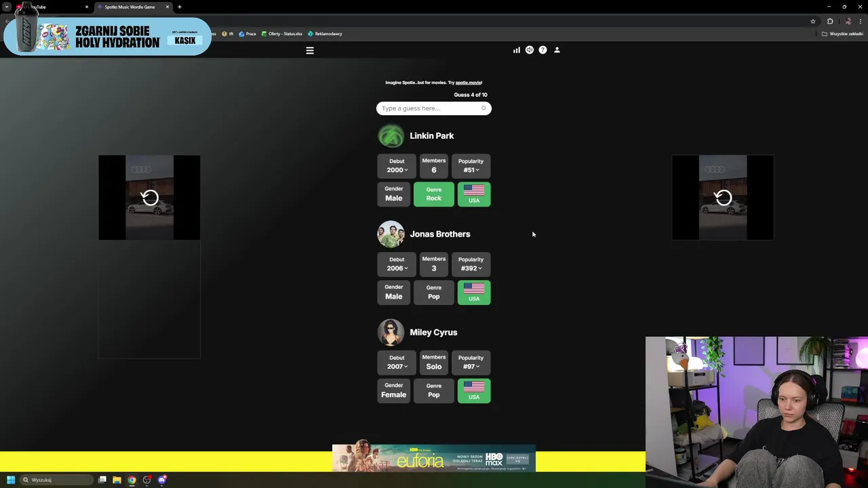Click Linkin Park's Members 6 tile
This screenshot has height=488, width=868.
point(434,166)
